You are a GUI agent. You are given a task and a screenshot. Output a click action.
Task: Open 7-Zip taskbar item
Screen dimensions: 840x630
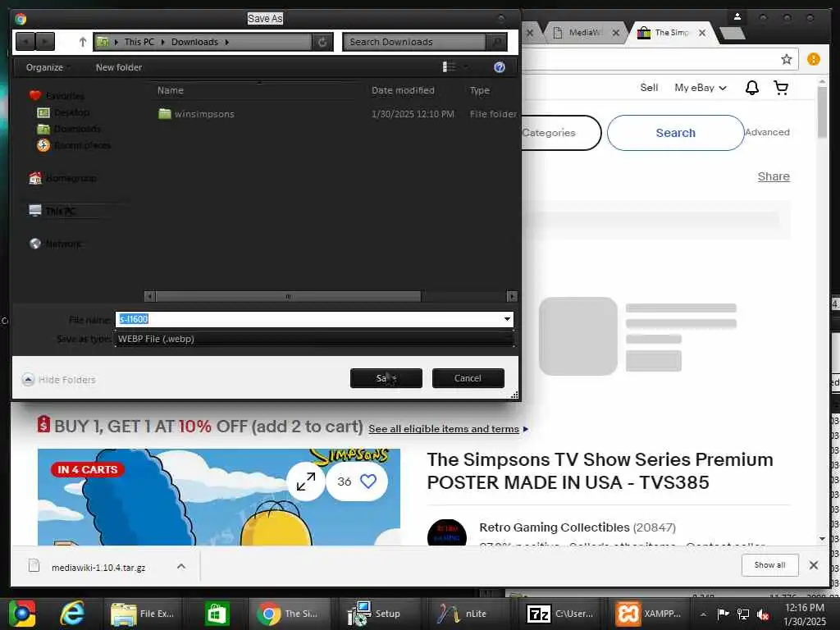[x=560, y=614]
